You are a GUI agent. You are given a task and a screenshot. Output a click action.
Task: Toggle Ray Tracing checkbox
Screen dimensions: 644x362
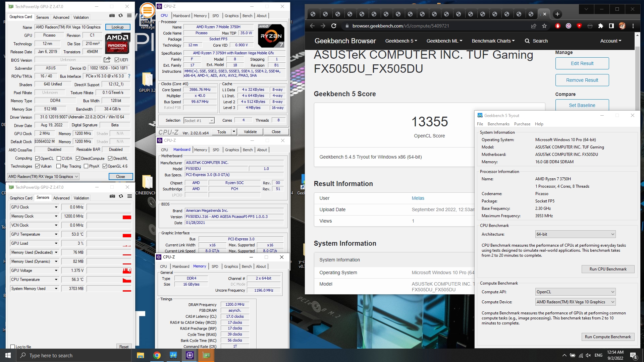pyautogui.click(x=58, y=166)
